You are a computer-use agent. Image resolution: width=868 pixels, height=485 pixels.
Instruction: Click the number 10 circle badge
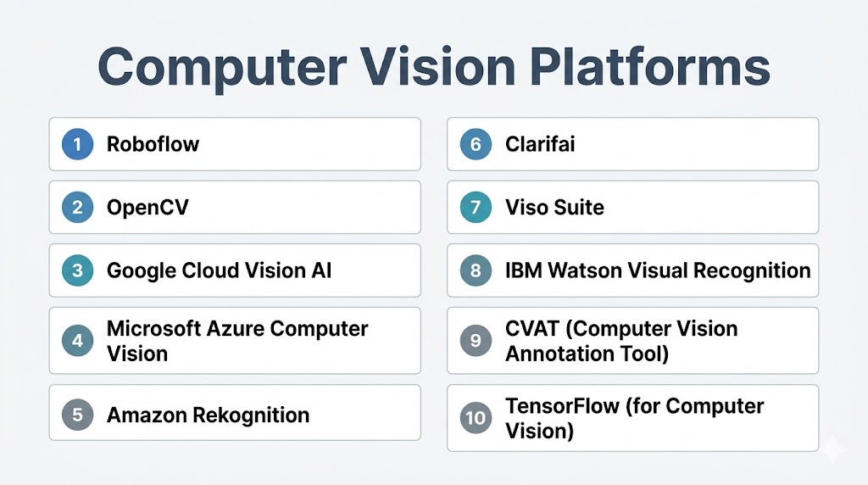coord(476,418)
